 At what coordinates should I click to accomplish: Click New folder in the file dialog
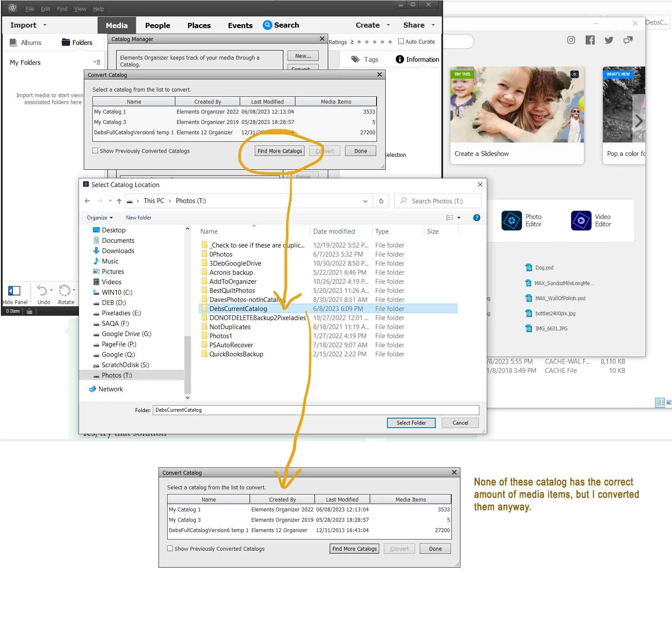pyautogui.click(x=139, y=218)
